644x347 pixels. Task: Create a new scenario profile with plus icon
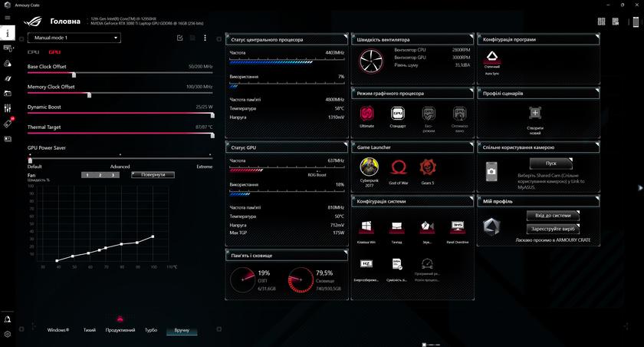(x=535, y=114)
